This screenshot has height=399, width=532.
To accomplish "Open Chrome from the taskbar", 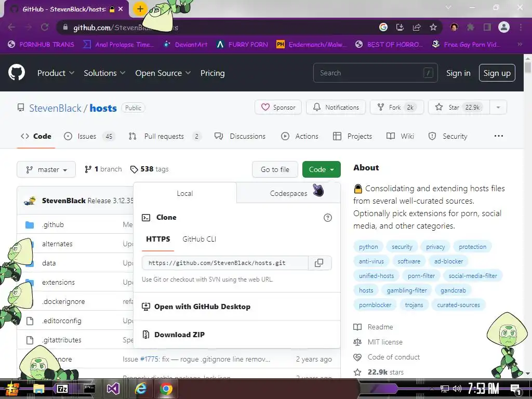I will [x=166, y=389].
